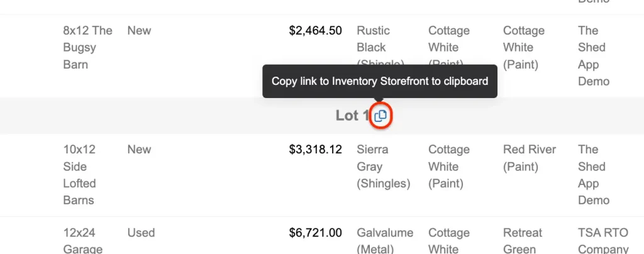644x254 pixels.
Task: Select the $6,721.00 price cell
Action: coord(315,233)
